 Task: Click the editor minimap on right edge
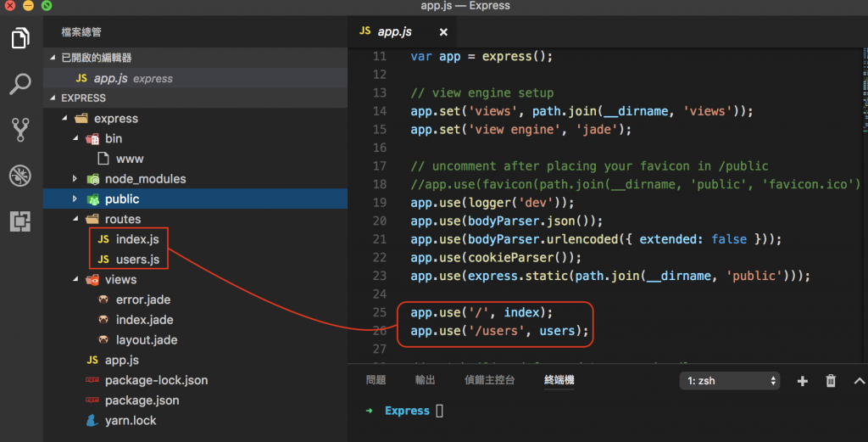coord(865,90)
